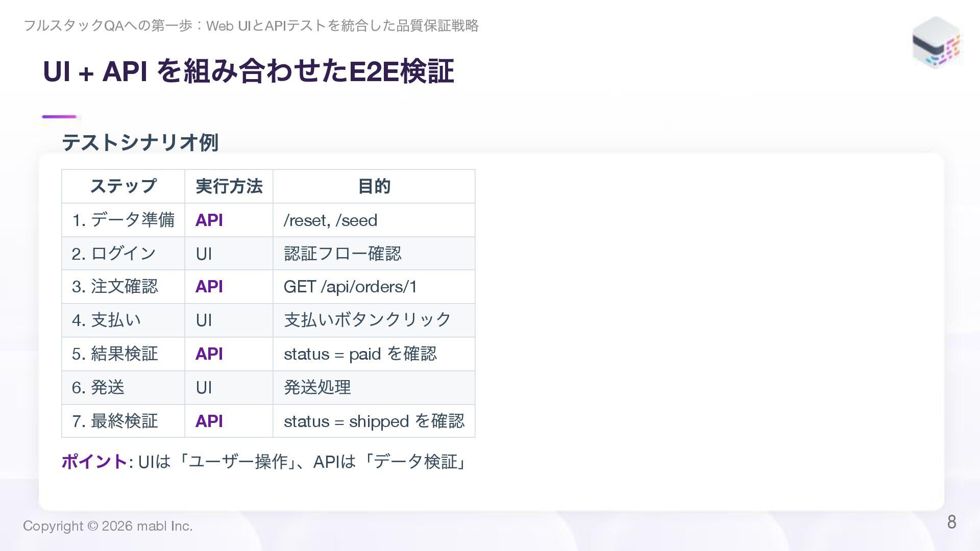Click the 'status = shipped を確認' cell
The width and height of the screenshot is (980, 551).
point(374,421)
